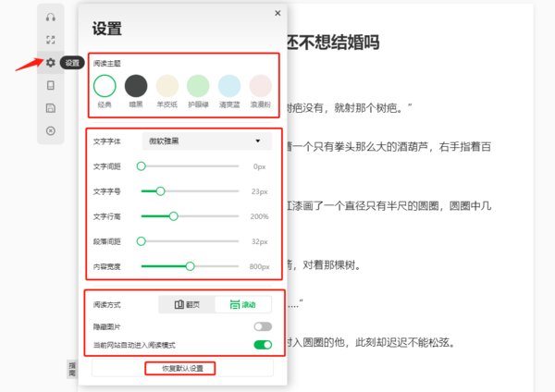This screenshot has width=555, height=392.
Task: Apply the 清爽蓝 blue theme swatch
Action: (x=229, y=86)
